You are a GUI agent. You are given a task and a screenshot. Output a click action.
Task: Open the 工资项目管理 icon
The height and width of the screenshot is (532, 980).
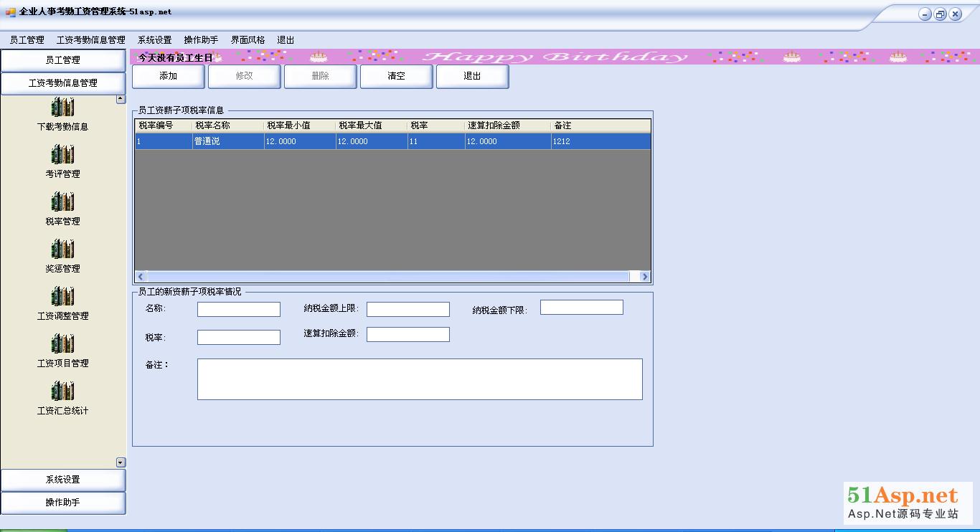[x=62, y=345]
